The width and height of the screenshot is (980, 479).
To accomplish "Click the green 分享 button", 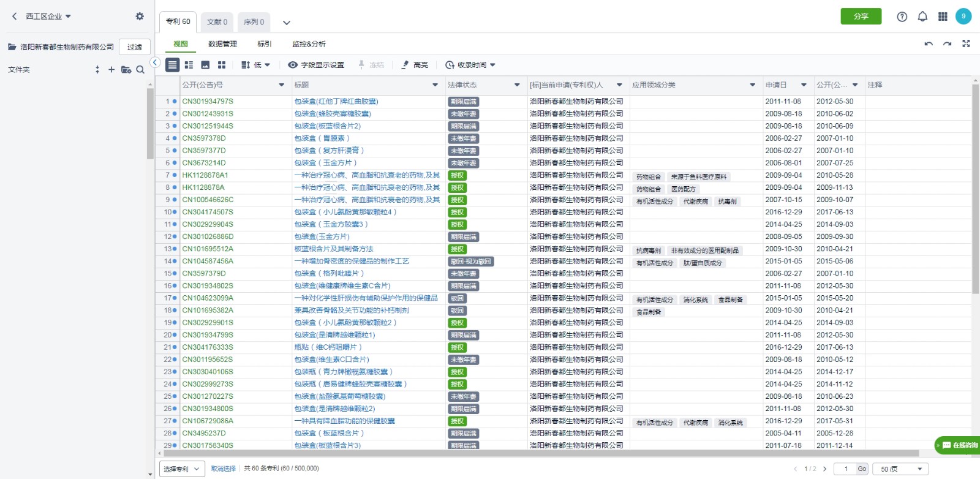I will click(861, 17).
